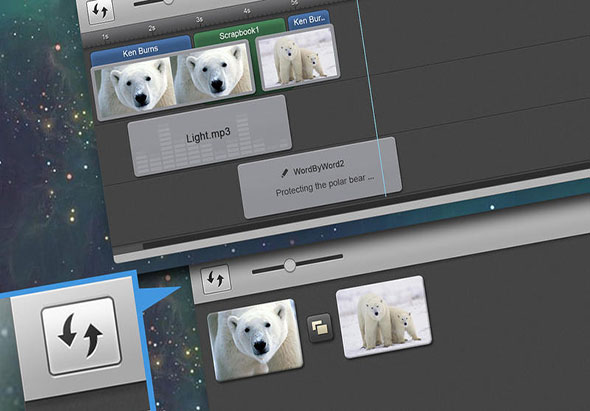Image resolution: width=590 pixels, height=411 pixels.
Task: Select the Scrapbook1 transition label
Action: 239,33
